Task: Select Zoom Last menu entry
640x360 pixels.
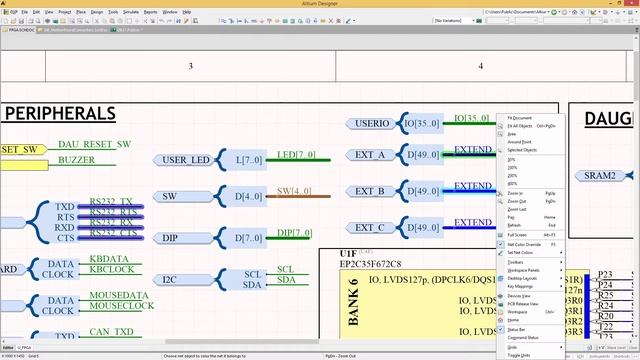Action: point(531,209)
